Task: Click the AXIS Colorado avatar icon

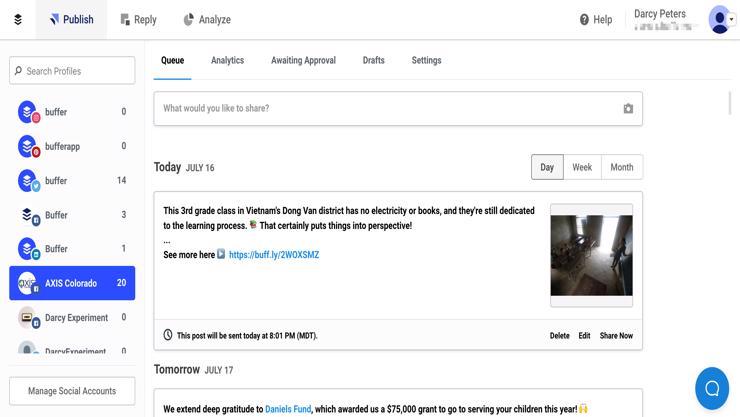Action: 28,283
